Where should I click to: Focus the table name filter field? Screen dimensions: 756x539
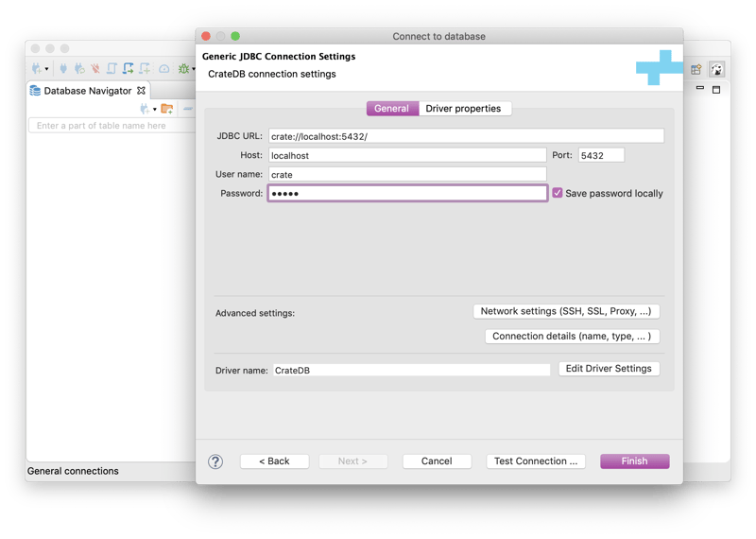click(112, 126)
